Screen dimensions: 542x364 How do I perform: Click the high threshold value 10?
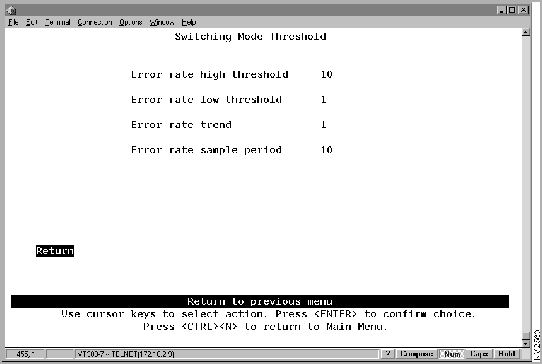point(327,74)
